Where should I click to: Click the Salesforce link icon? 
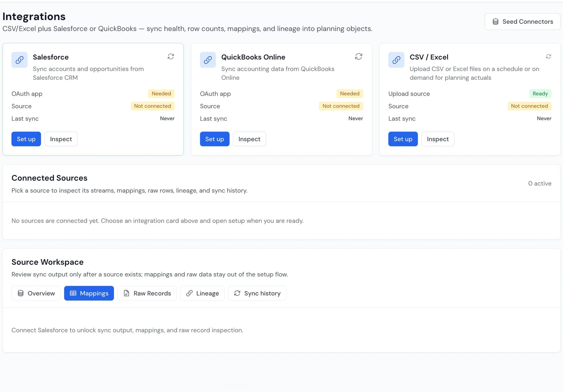(19, 60)
